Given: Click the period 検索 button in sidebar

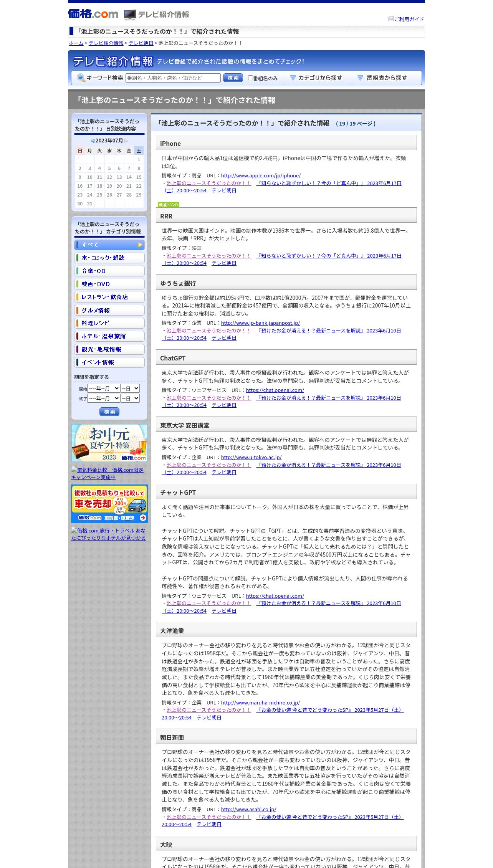Looking at the screenshot, I should tap(109, 412).
